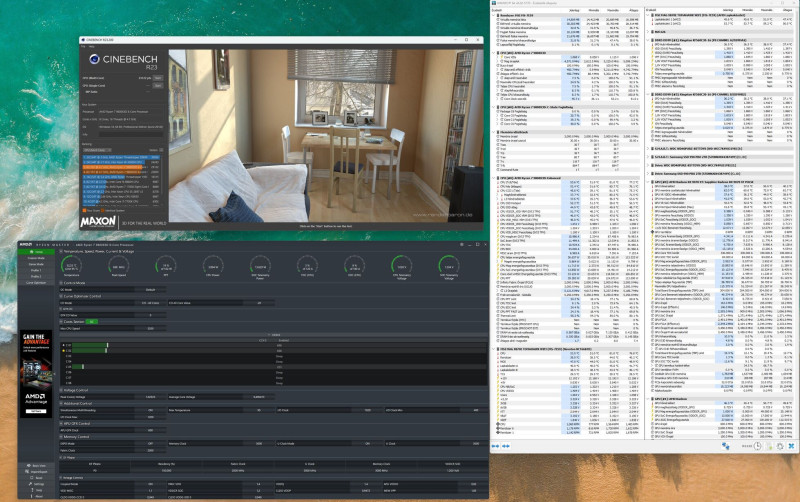Collapse the sidebar arrow in Ryzen Master
This screenshot has height=502, width=800.
click(x=56, y=374)
